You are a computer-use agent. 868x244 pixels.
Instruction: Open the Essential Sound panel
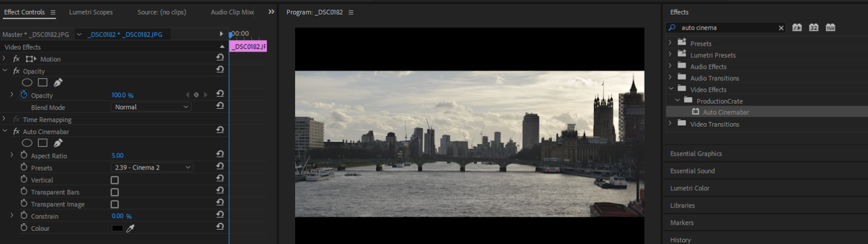692,171
